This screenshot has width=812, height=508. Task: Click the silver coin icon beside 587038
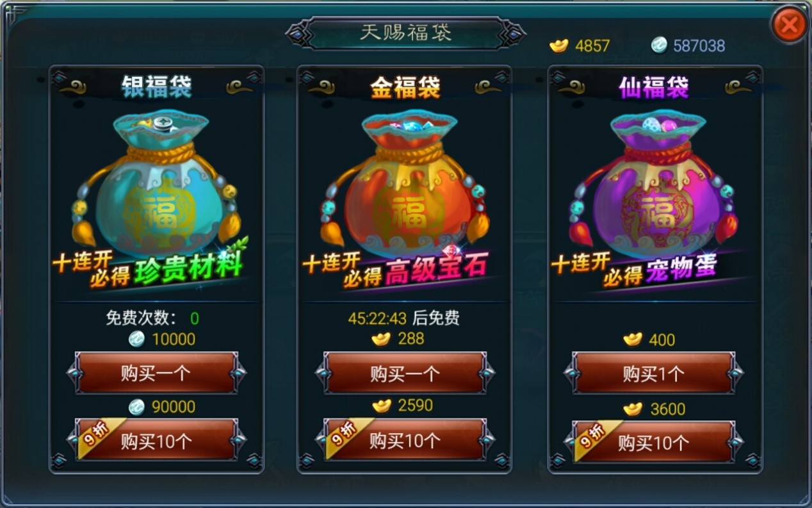(x=659, y=45)
